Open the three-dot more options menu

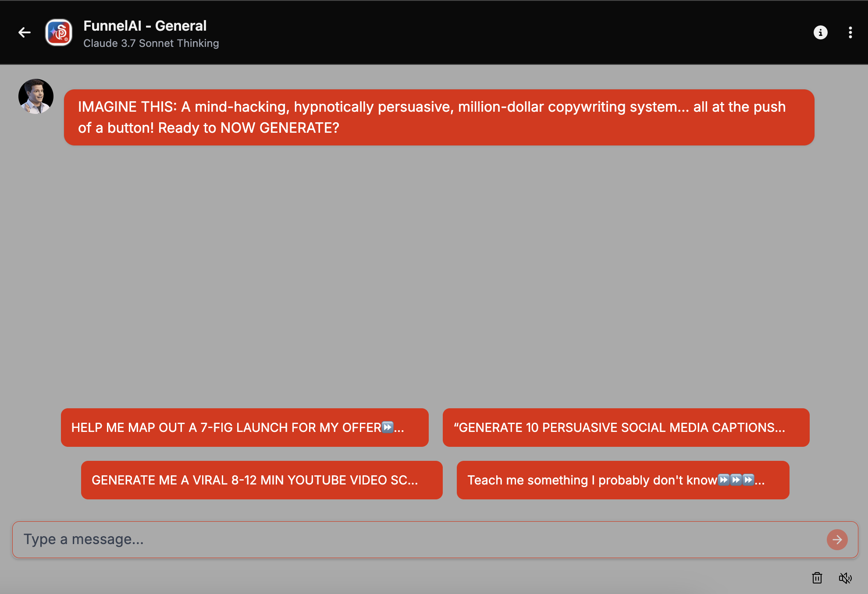coord(850,32)
